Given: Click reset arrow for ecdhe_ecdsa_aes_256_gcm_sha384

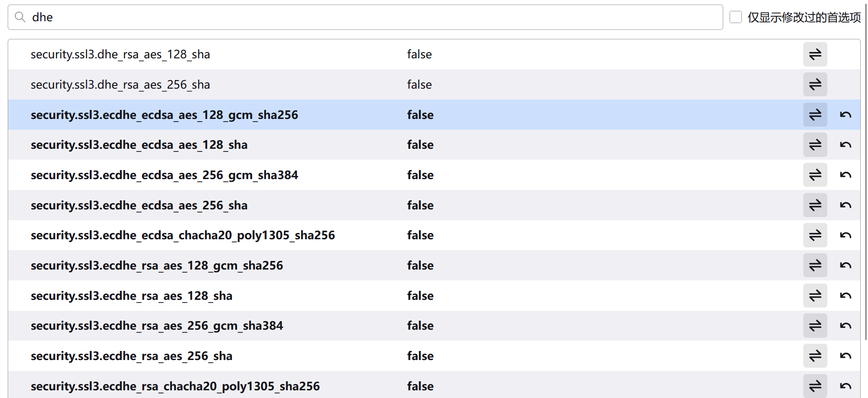Looking at the screenshot, I should (845, 175).
